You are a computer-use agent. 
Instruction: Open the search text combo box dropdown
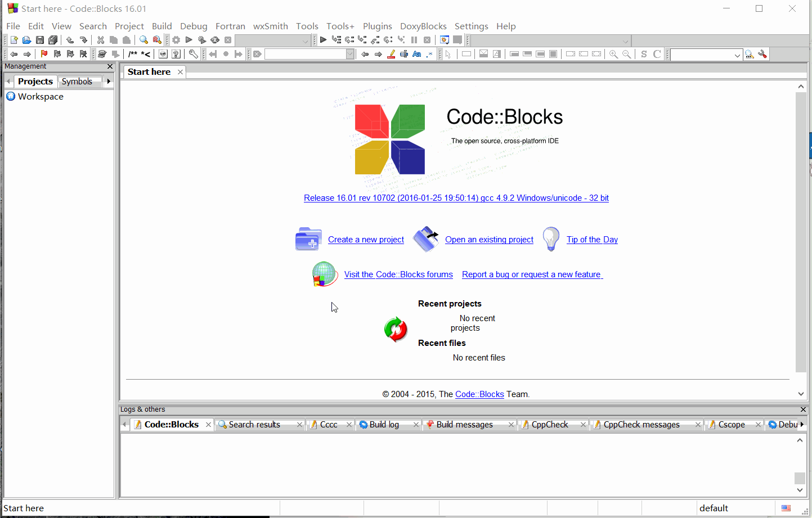click(x=350, y=54)
